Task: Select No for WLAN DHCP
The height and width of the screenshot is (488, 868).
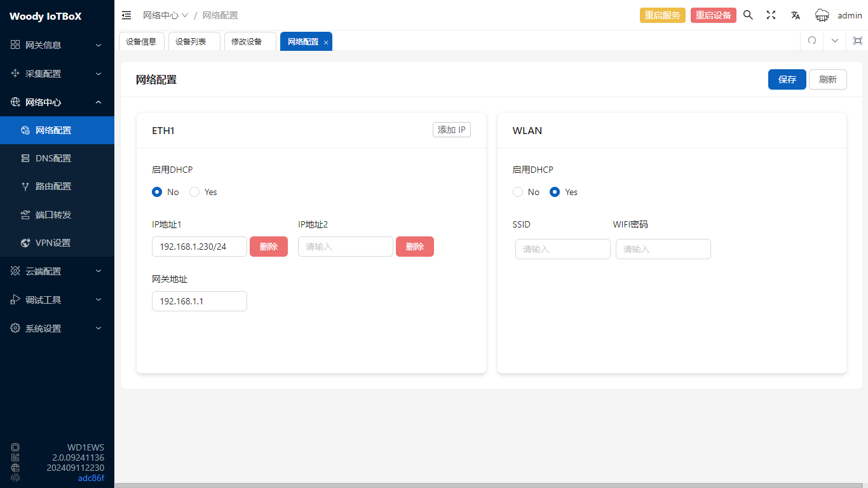Action: point(518,192)
